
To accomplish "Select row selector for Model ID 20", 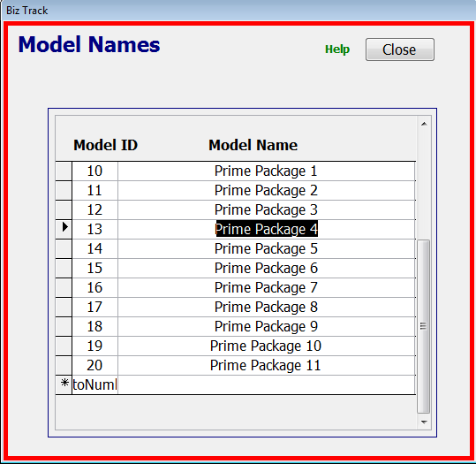I will 64,366.
